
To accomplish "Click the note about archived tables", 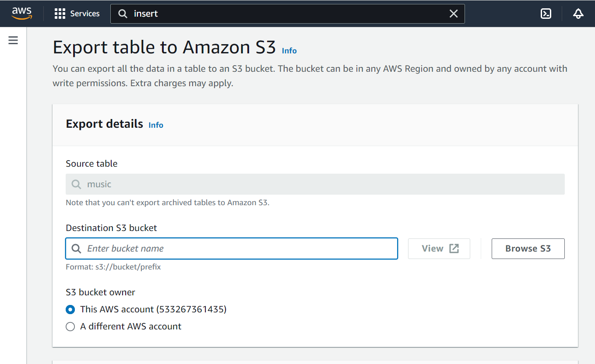I will click(168, 203).
